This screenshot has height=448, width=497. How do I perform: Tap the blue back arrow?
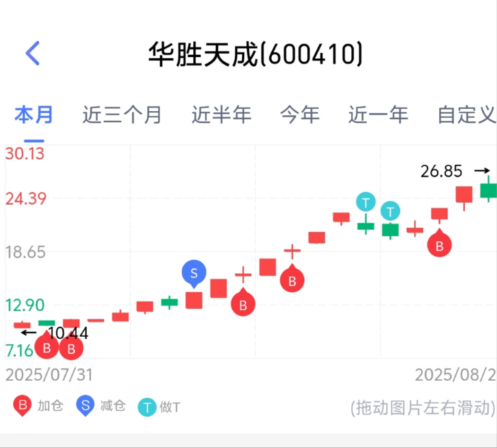(x=33, y=53)
